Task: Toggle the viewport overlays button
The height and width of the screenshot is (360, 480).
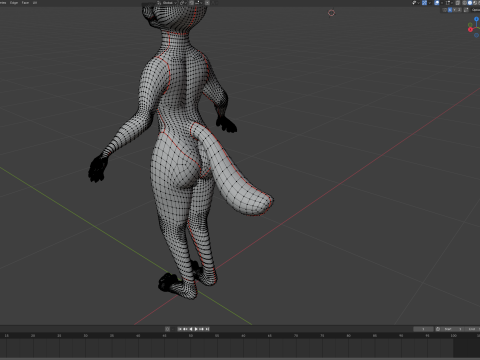Action: click(x=437, y=3)
